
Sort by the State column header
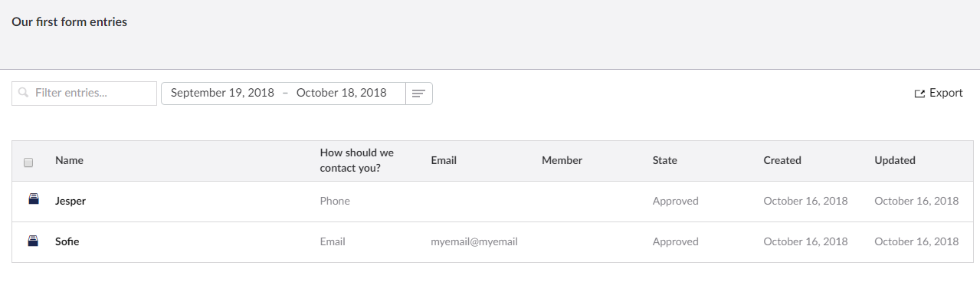(665, 160)
